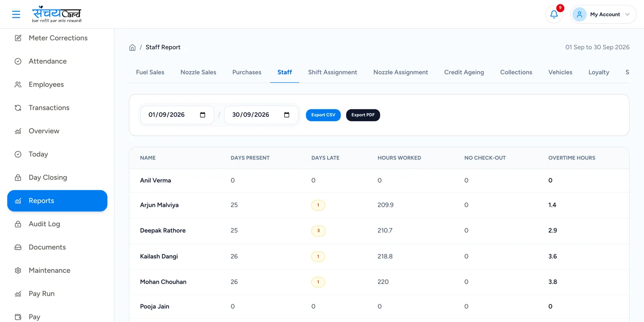Image resolution: width=644 pixels, height=322 pixels.
Task: Expand the My Account dropdown
Action: [x=603, y=14]
